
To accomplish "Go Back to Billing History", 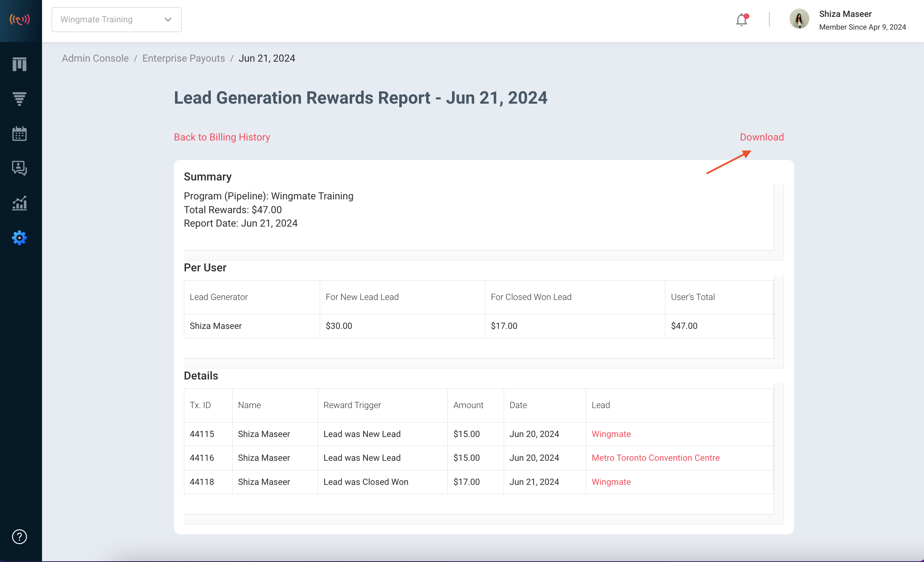I will click(222, 137).
